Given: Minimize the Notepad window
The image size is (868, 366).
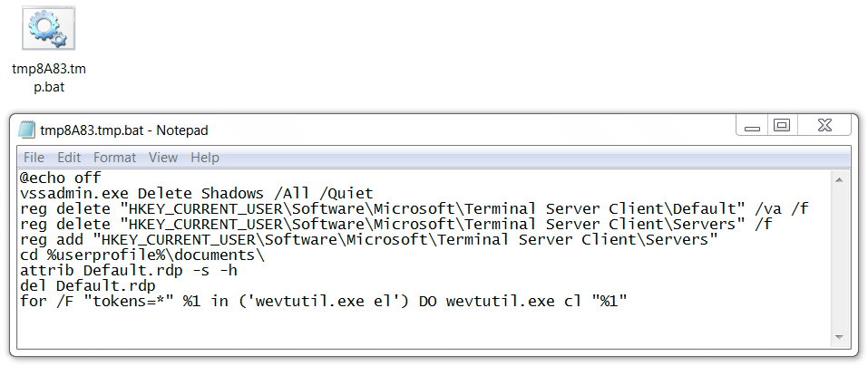Looking at the screenshot, I should (752, 126).
